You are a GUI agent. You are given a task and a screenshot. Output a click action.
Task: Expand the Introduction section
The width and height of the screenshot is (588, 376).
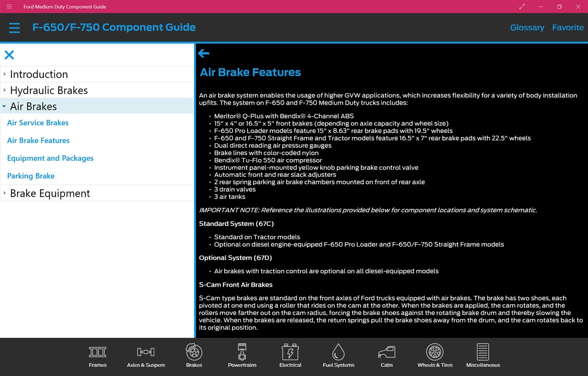pos(39,74)
